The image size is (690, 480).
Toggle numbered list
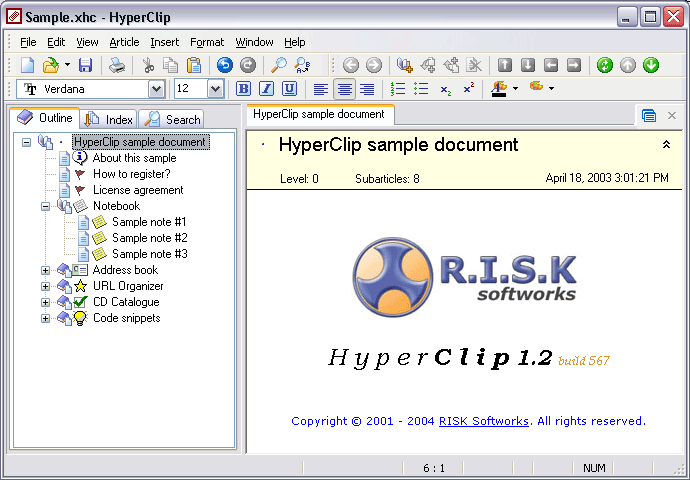click(x=398, y=89)
